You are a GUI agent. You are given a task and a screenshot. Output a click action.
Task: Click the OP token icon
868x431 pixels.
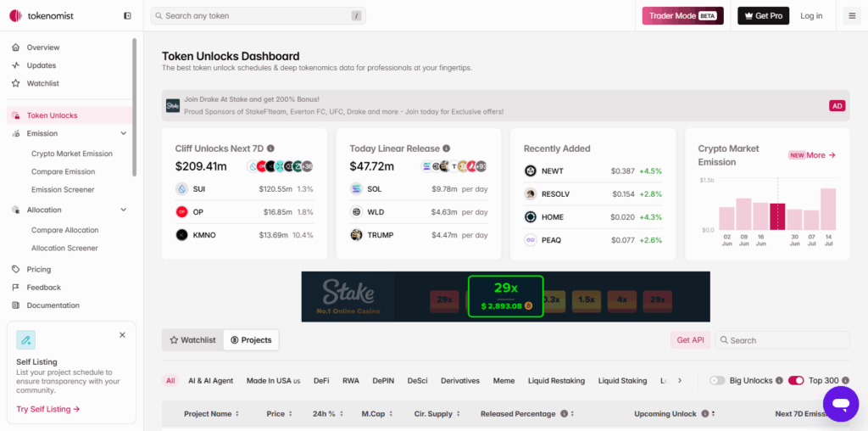[181, 212]
